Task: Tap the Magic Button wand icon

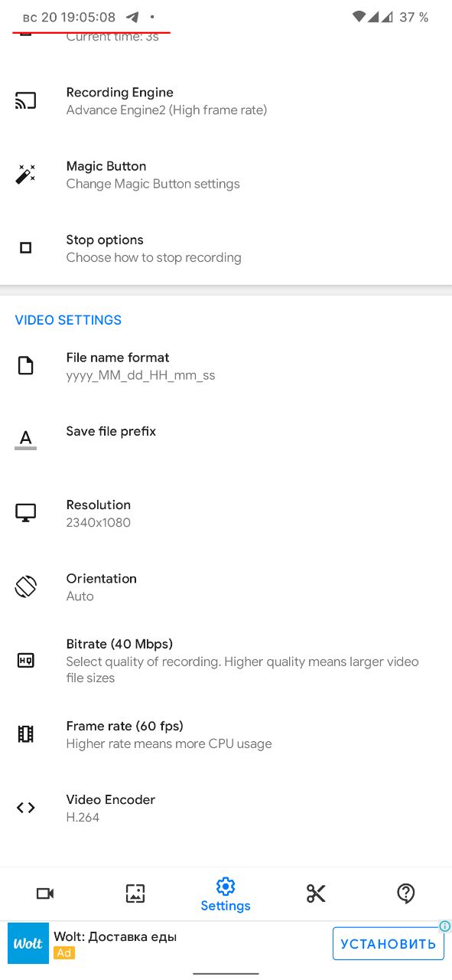Action: tap(25, 175)
